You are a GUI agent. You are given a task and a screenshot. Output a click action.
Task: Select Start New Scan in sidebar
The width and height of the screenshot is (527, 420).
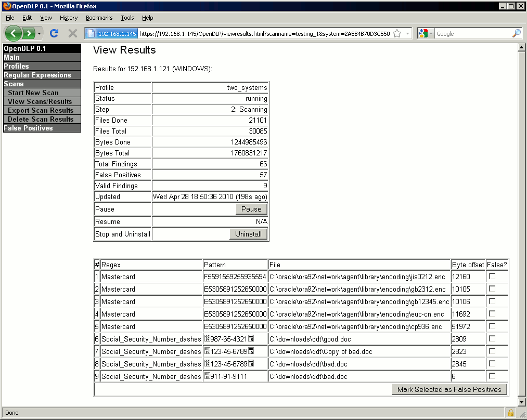[x=42, y=93]
